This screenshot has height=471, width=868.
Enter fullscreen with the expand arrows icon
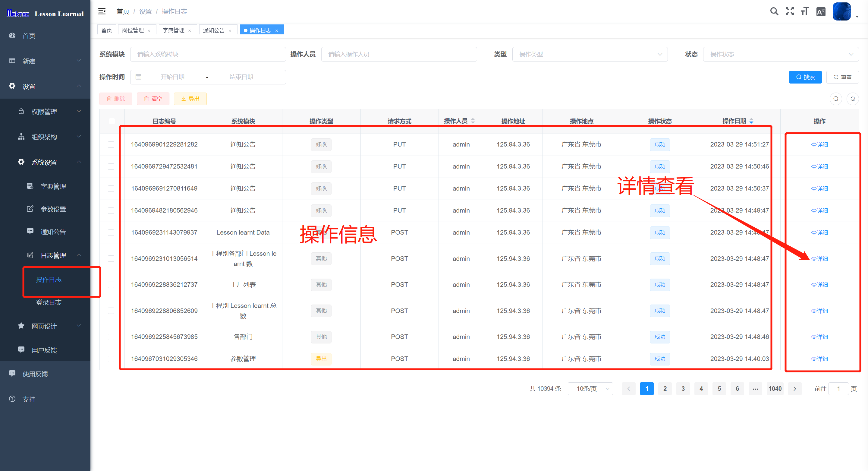point(790,11)
